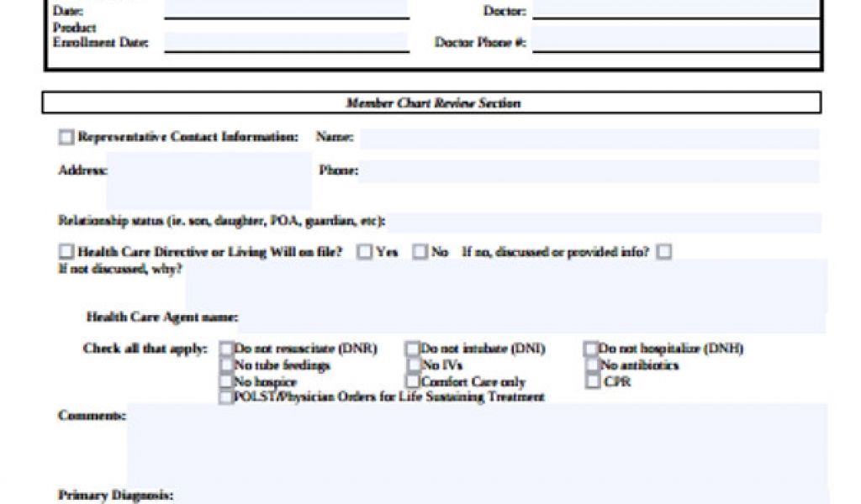Check the POLST/Physician Orders checkbox
The width and height of the screenshot is (861, 504).
pyautogui.click(x=227, y=396)
